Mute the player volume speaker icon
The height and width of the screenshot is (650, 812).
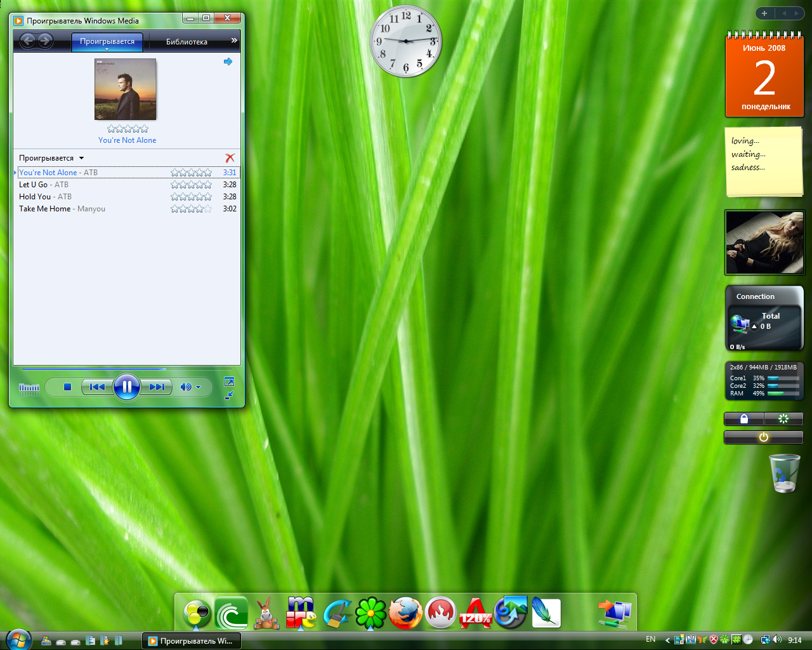pyautogui.click(x=185, y=387)
